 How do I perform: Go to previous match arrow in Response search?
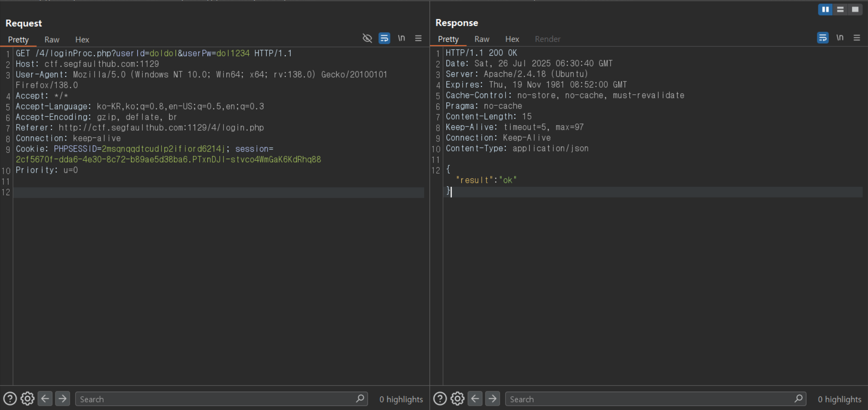(475, 399)
